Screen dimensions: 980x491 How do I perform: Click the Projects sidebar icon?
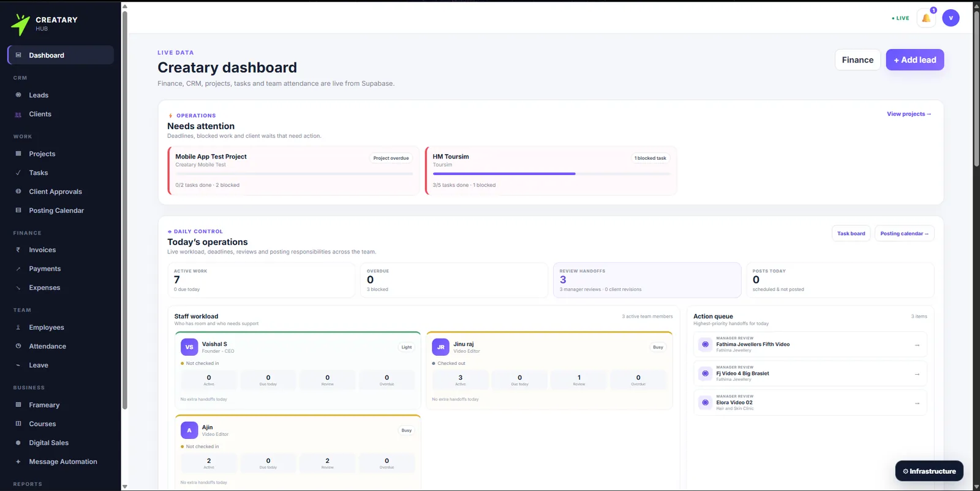click(18, 154)
